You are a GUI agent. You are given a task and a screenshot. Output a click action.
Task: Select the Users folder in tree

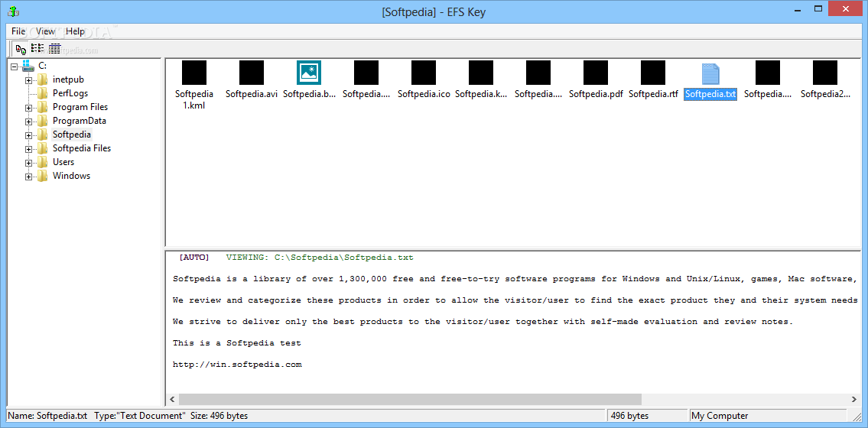click(x=63, y=163)
